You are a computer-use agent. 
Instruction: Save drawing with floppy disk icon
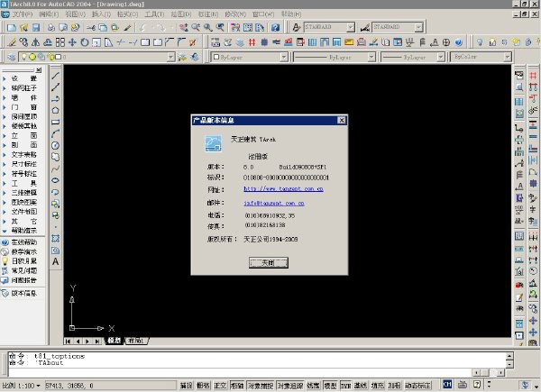click(x=36, y=28)
